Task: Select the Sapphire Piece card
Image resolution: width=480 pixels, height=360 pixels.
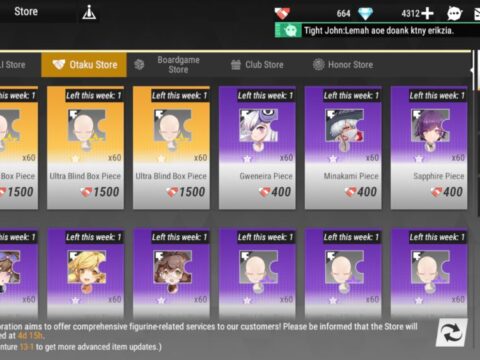Action: point(429,148)
